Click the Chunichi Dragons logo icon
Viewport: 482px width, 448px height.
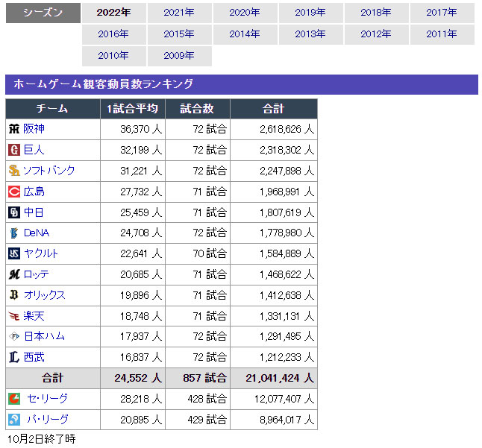14,212
